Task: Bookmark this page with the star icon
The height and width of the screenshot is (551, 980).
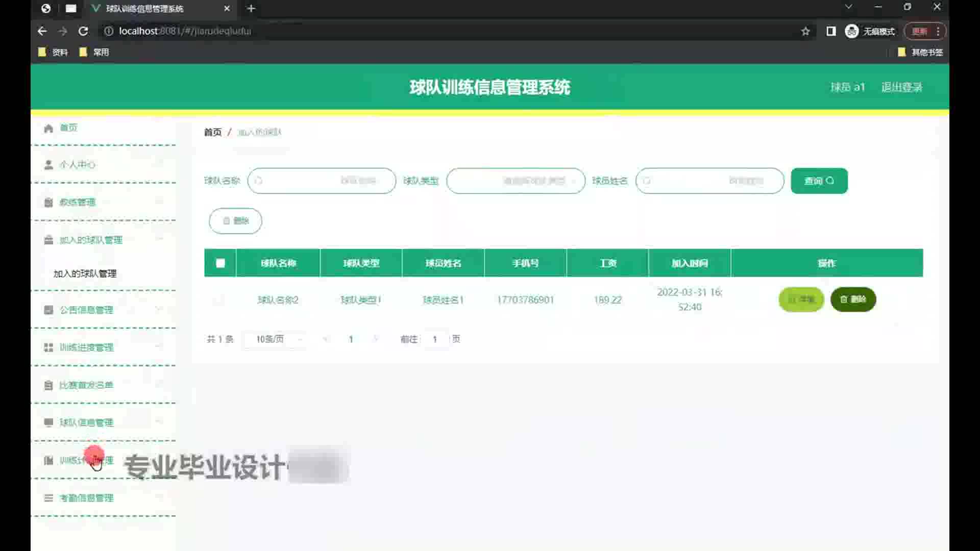Action: [805, 31]
